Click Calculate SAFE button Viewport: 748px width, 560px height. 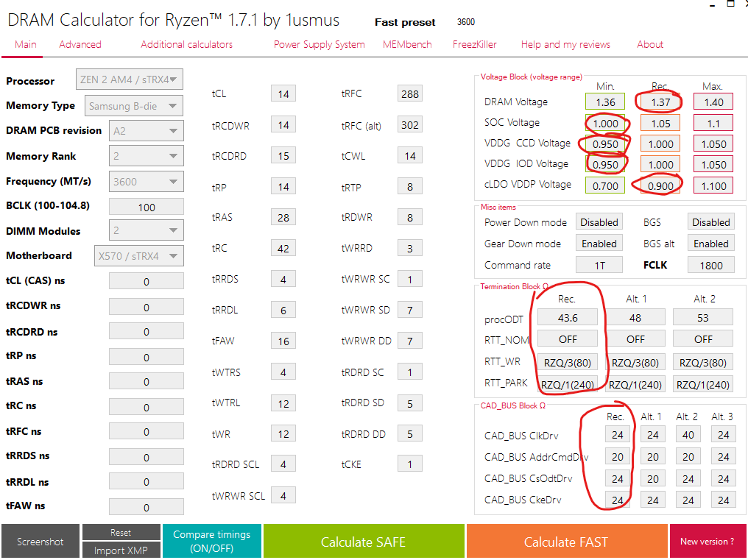click(364, 542)
